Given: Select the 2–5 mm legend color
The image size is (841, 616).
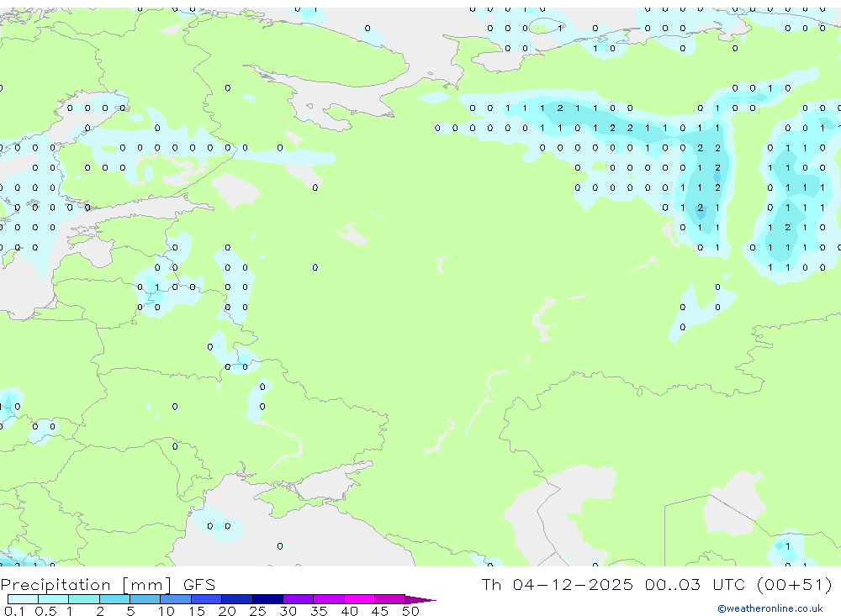Looking at the screenshot, I should coord(114,599).
